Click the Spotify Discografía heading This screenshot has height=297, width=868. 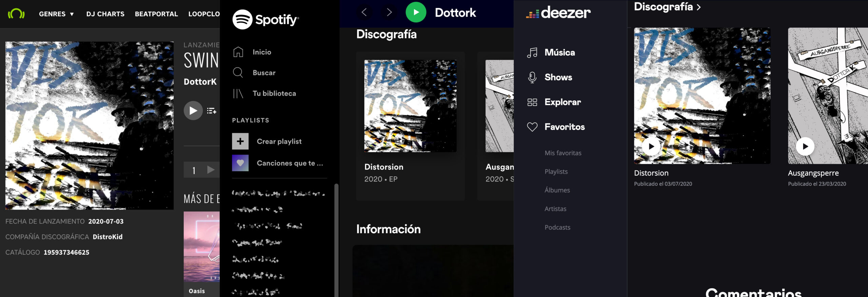[387, 34]
